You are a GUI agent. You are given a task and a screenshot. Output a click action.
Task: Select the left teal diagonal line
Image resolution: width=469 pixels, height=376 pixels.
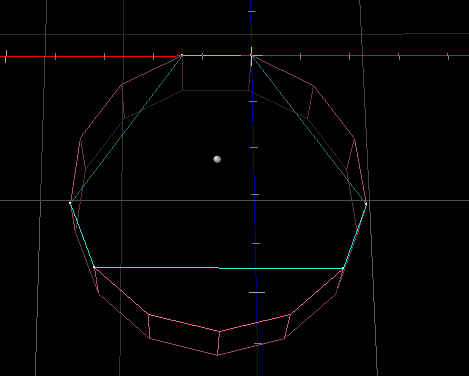coord(126,129)
